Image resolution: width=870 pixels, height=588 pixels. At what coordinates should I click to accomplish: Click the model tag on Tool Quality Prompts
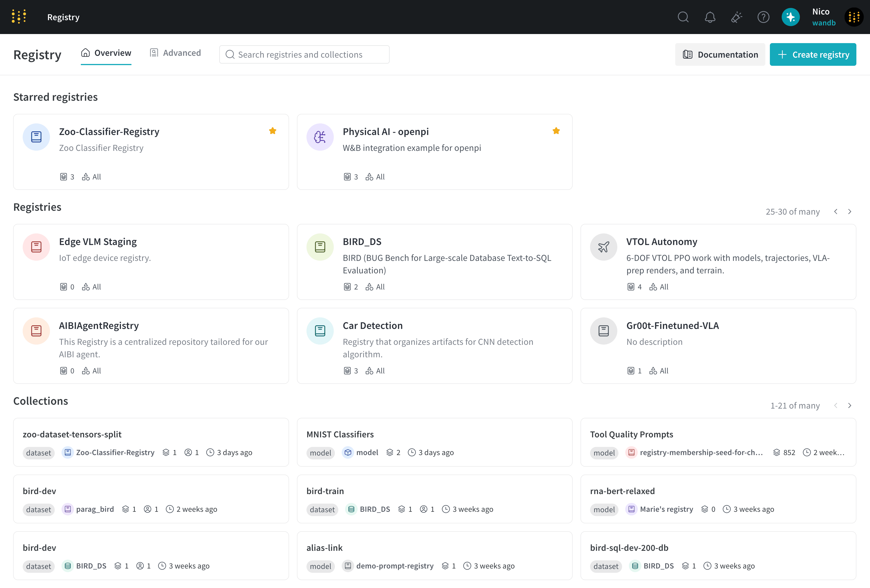[604, 453]
